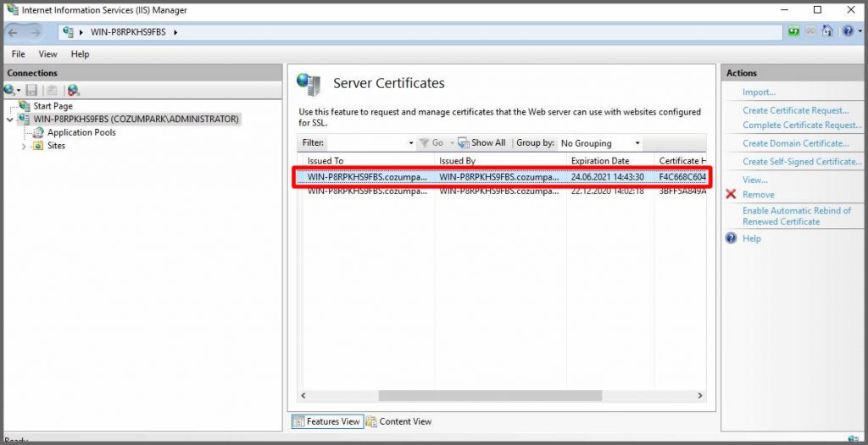
Task: Click the Start Page tree icon
Action: [x=25, y=105]
